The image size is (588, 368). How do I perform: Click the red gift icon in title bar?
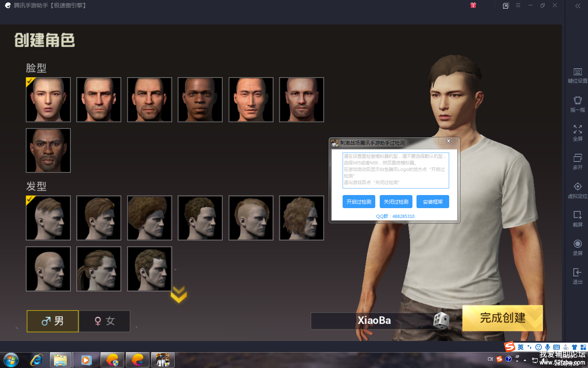[x=473, y=5]
